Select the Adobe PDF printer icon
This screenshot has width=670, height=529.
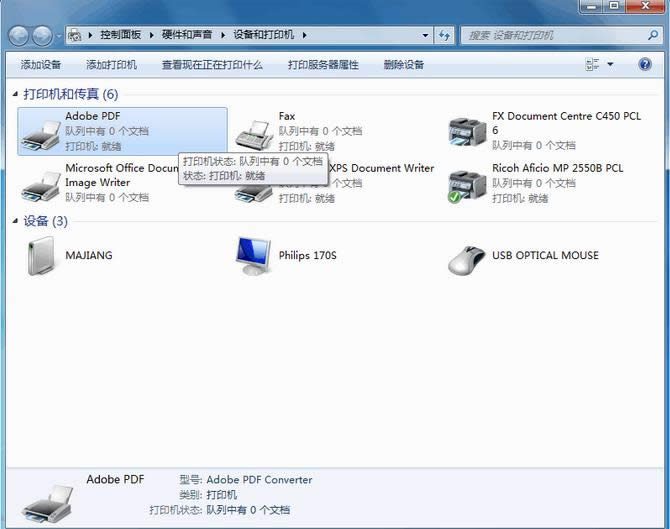(x=41, y=133)
